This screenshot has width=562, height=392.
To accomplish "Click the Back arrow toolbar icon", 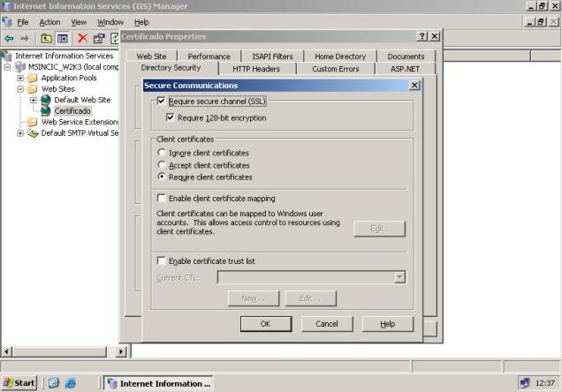I will click(x=10, y=38).
